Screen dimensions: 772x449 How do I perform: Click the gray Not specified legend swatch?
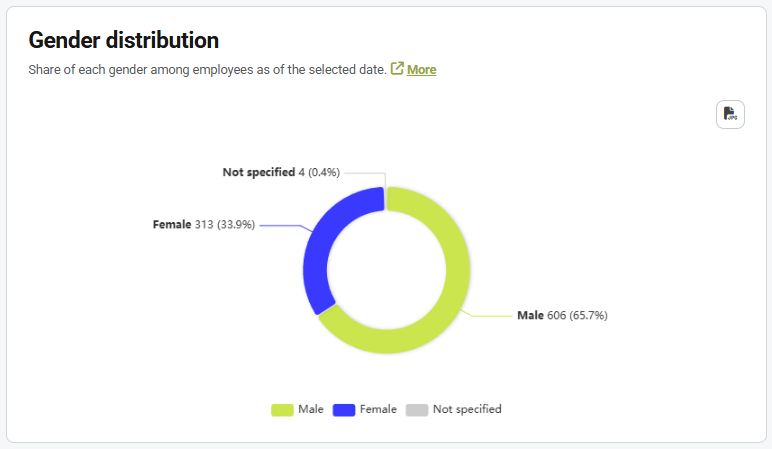point(417,409)
